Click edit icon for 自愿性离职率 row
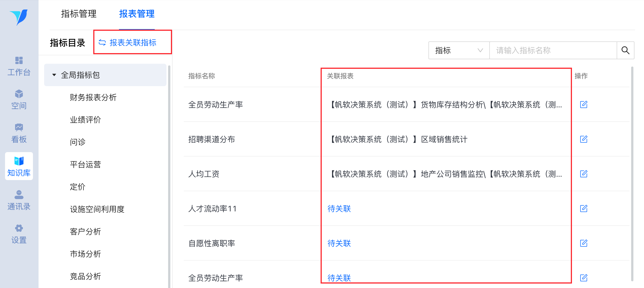The width and height of the screenshot is (644, 288). pos(584,243)
